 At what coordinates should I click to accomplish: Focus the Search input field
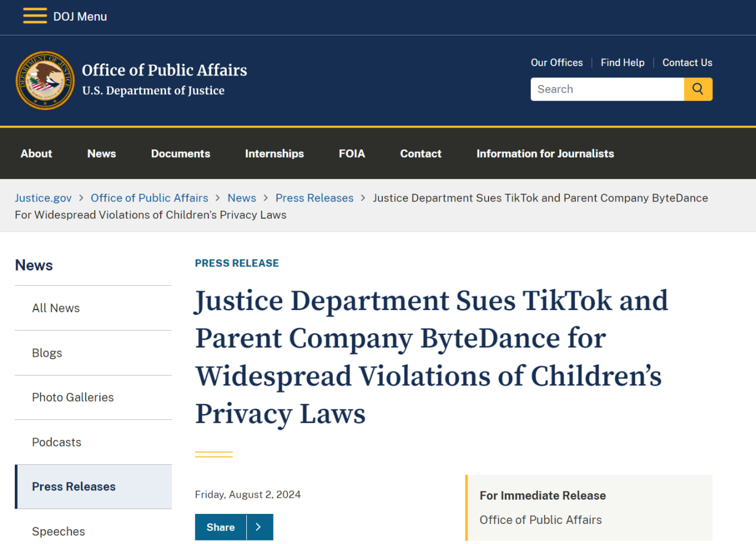[x=607, y=89]
